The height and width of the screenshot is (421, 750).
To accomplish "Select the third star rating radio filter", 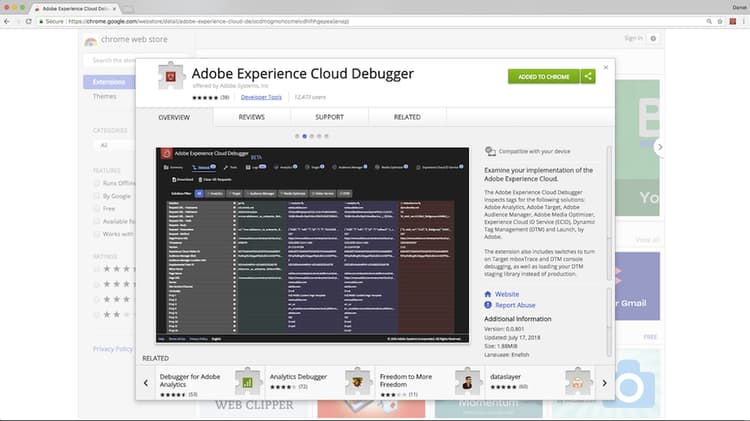I will 97,299.
